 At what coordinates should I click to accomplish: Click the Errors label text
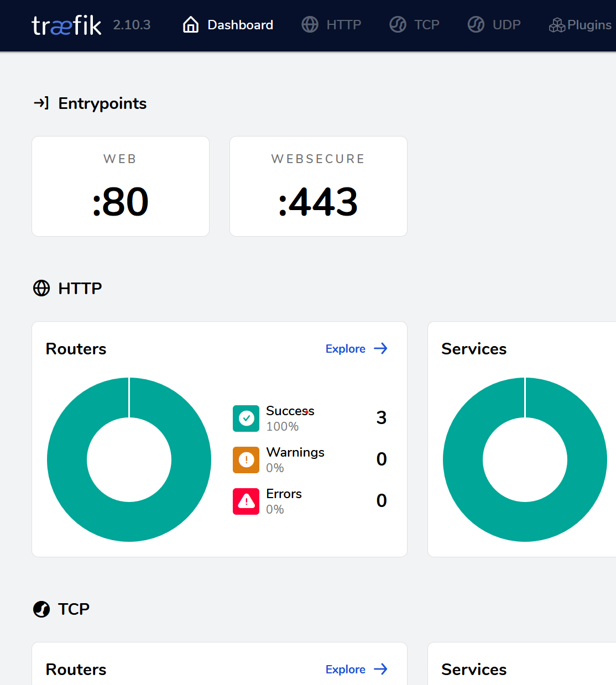click(284, 494)
